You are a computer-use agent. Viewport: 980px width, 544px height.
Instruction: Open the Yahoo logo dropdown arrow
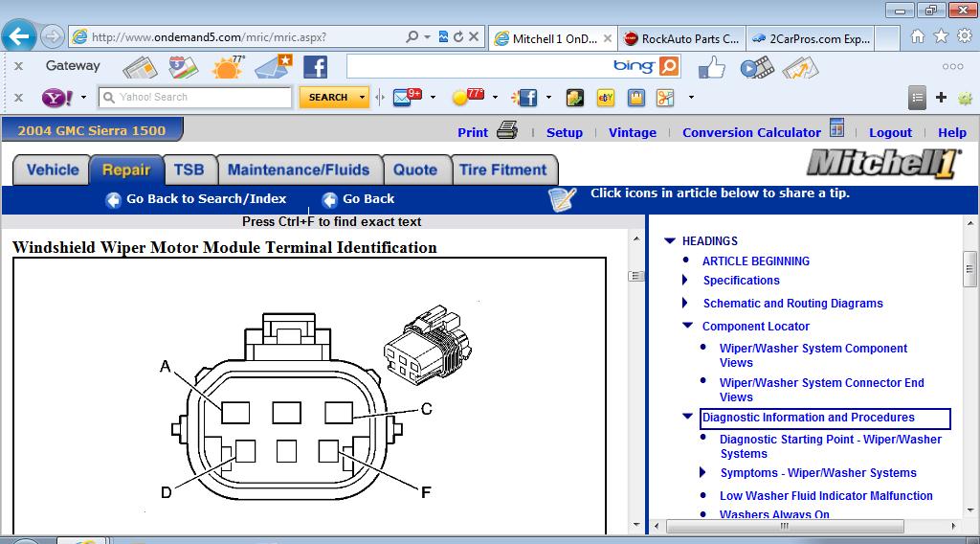pos(83,98)
